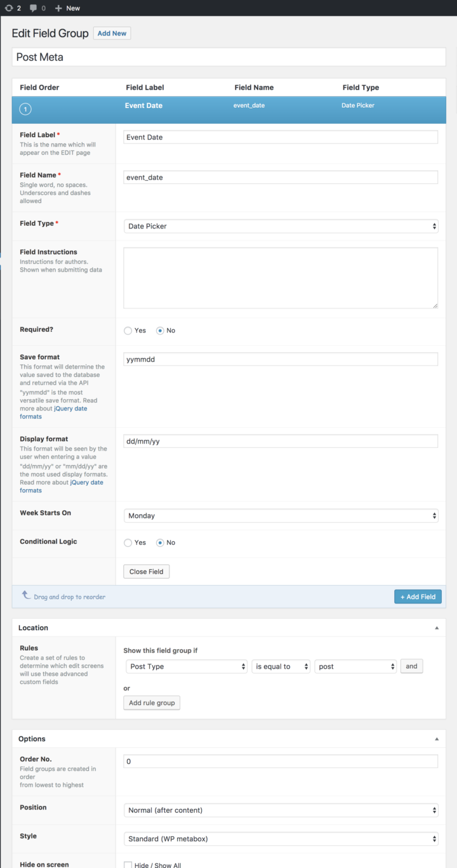
Task: Select Yes for Required
Action: 128,331
